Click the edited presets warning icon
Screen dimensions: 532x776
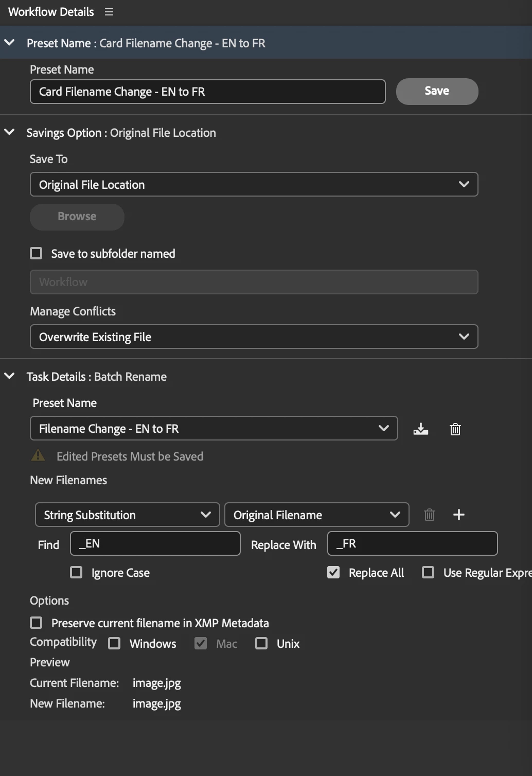(x=38, y=455)
